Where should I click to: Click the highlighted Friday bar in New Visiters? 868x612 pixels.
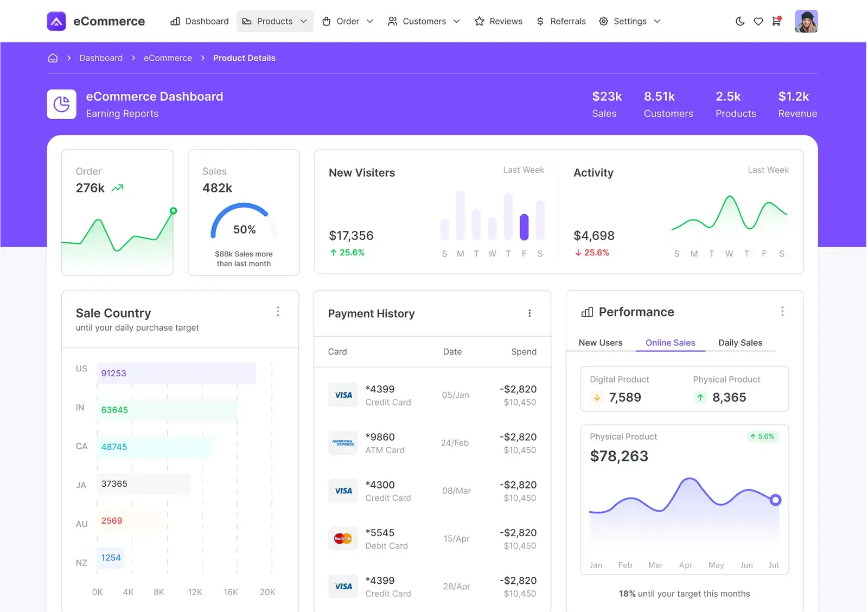[524, 227]
